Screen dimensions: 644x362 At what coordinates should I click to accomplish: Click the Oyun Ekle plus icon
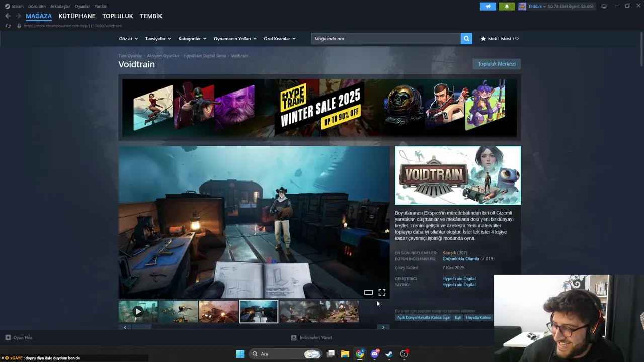[8, 337]
